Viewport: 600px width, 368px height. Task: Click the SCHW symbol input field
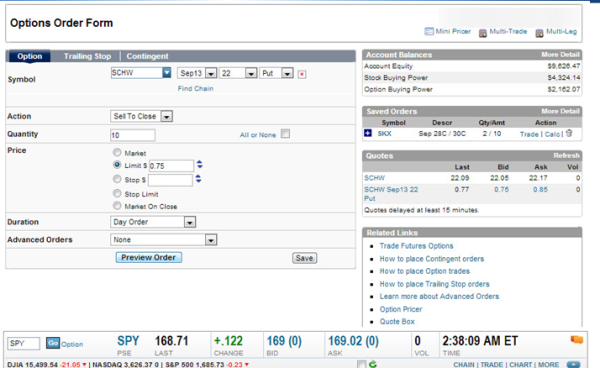pos(137,73)
